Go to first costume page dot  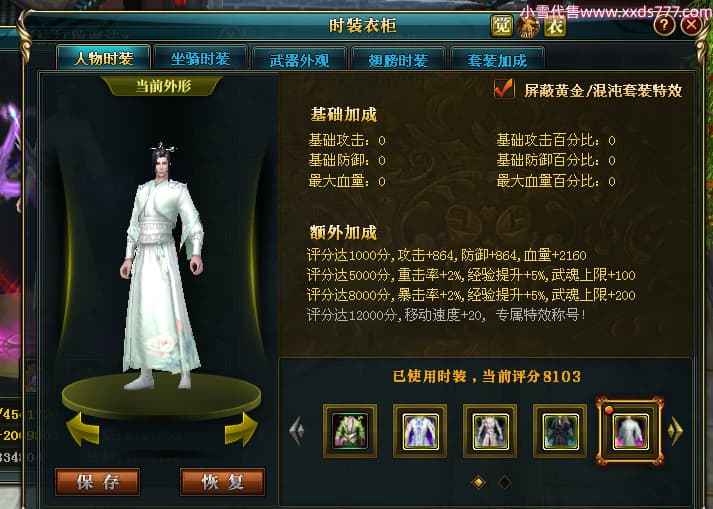(x=478, y=482)
